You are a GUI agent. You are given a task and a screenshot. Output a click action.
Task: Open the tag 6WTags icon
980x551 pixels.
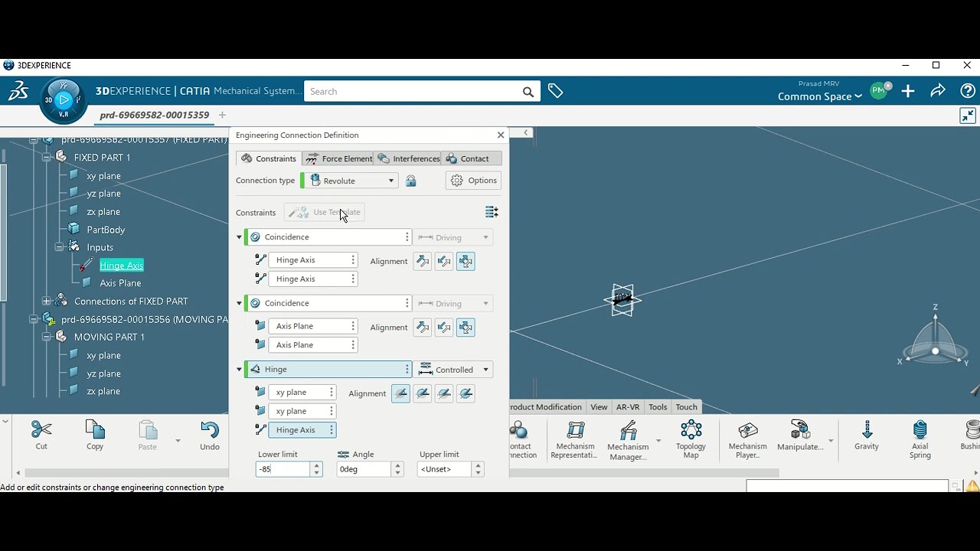[555, 91]
